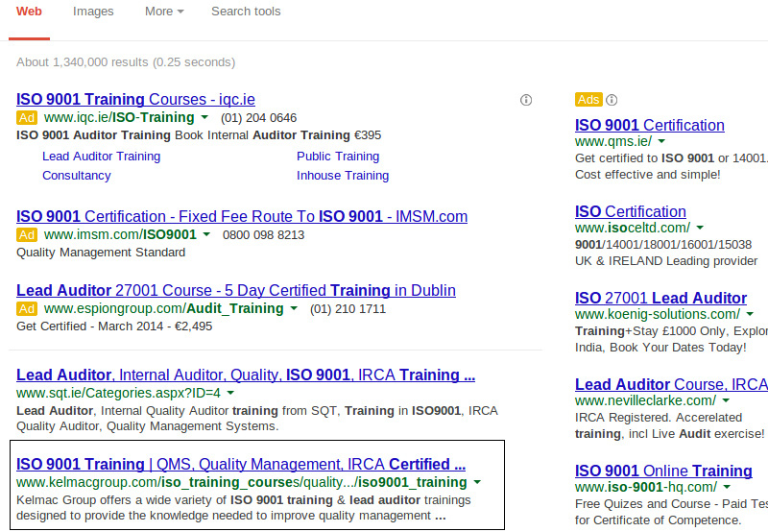Expand the dropdown arrow after www.imsm.com/ISO9001
This screenshot has height=532, width=768.
click(206, 234)
